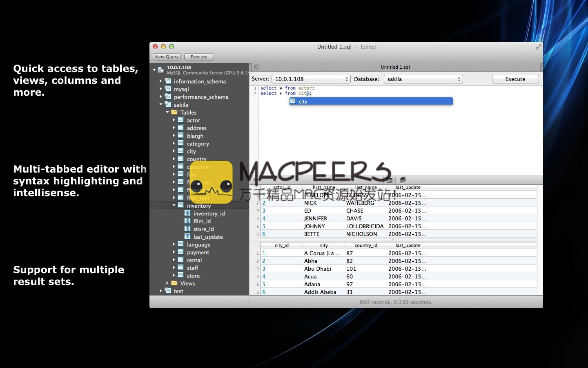The width and height of the screenshot is (588, 368).
Task: Sort results by the country_id column header
Action: pos(365,245)
